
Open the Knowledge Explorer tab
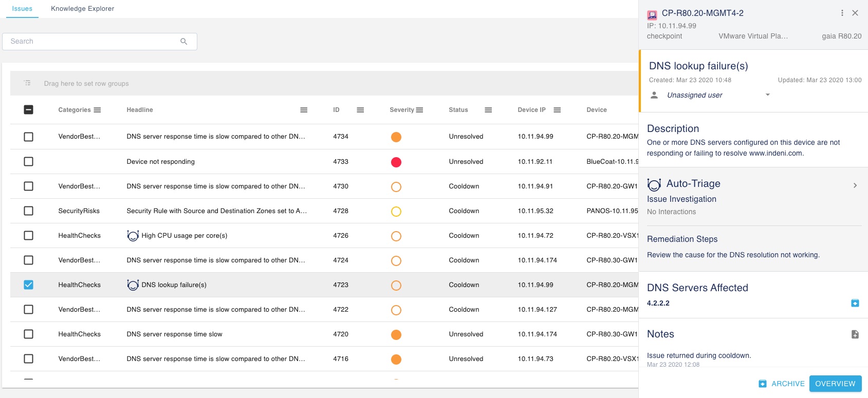(x=83, y=9)
